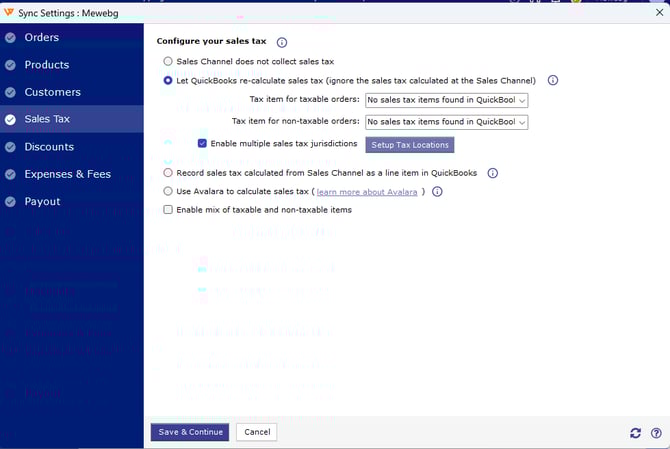Open the Tax item for non-taxable orders dropdown
Image resolution: width=670 pixels, height=449 pixels.
click(447, 122)
